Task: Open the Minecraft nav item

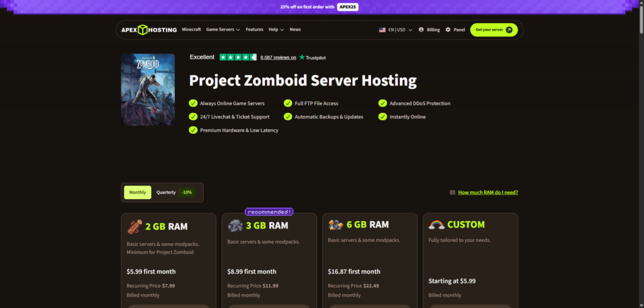Action: 191,30
